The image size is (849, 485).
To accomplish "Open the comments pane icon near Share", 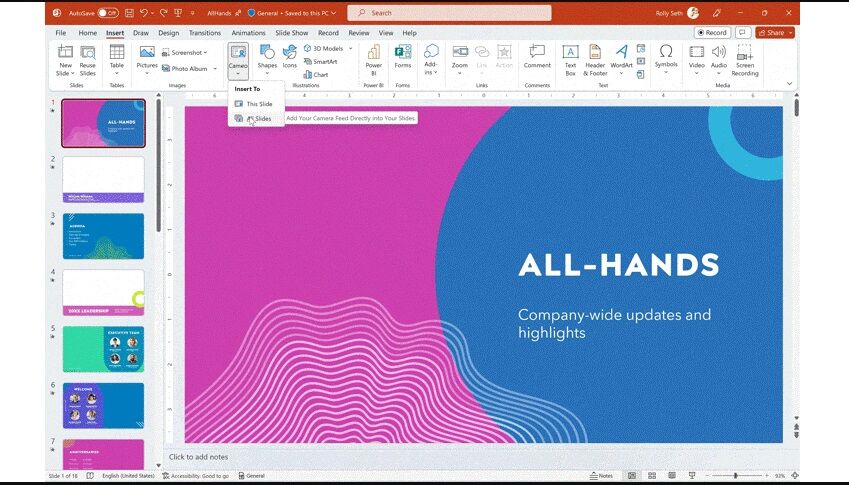I will tap(743, 32).
